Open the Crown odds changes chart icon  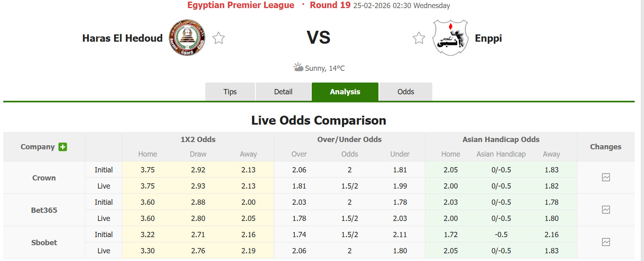tap(606, 177)
